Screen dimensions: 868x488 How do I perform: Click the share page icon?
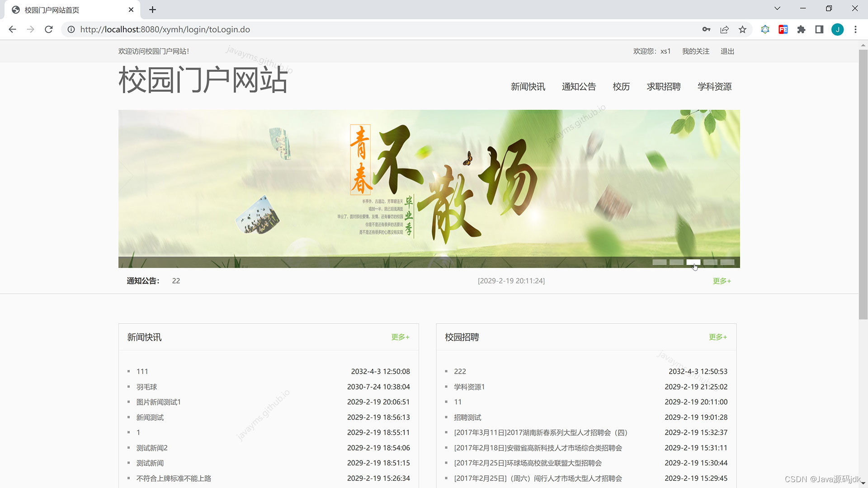724,29
